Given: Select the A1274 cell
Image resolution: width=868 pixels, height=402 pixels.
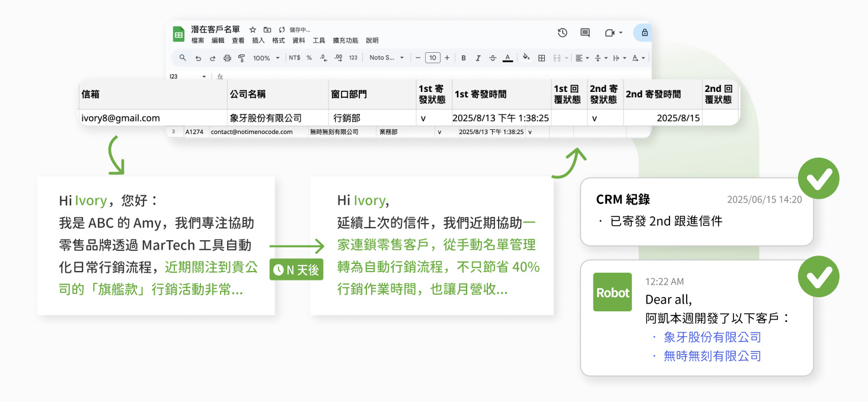Looking at the screenshot, I should pyautogui.click(x=196, y=132).
